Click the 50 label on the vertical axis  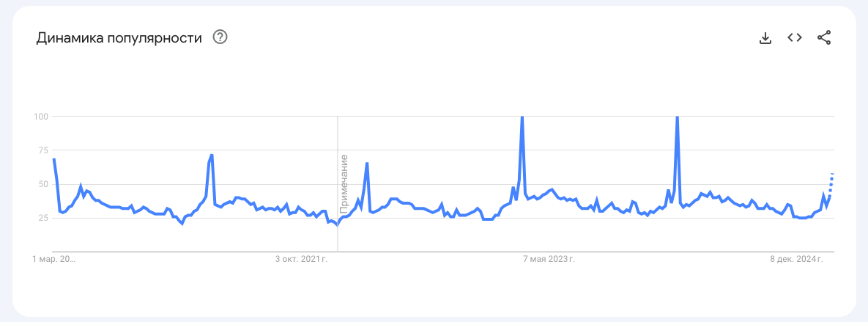coord(42,183)
